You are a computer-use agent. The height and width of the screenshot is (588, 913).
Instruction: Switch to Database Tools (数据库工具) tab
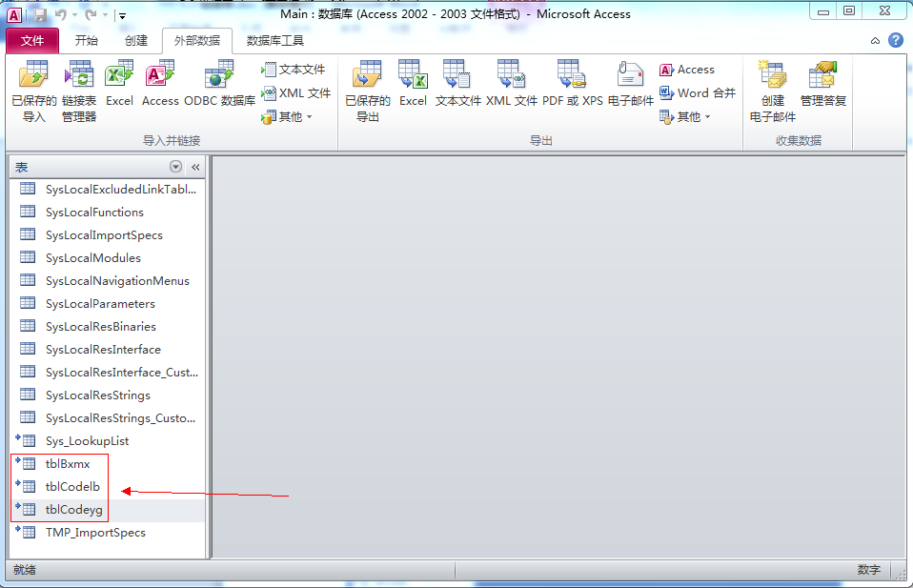pos(274,40)
